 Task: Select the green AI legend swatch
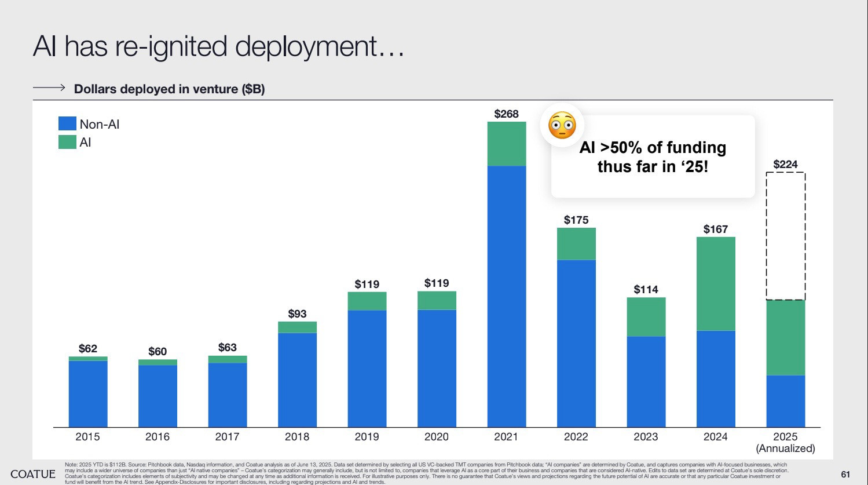(x=67, y=142)
